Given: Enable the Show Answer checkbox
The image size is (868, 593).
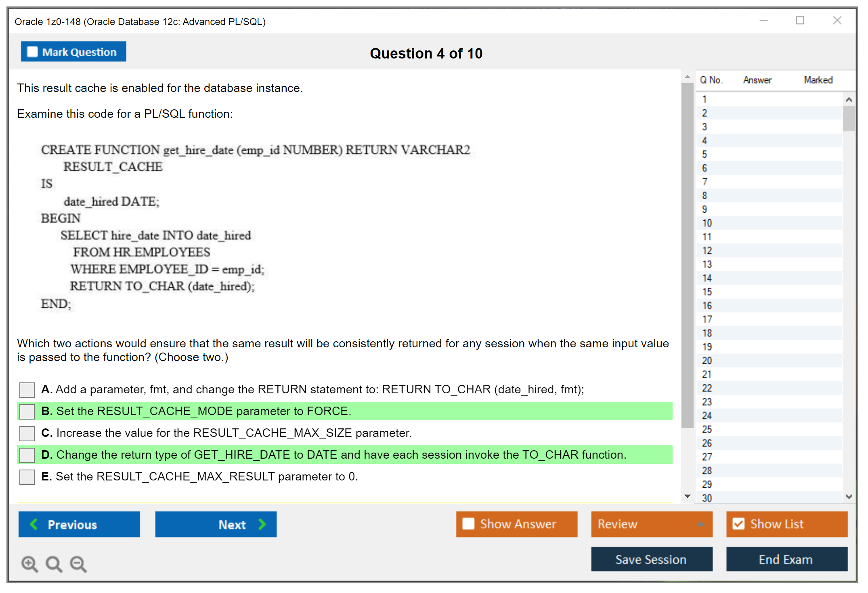Looking at the screenshot, I should 468,524.
